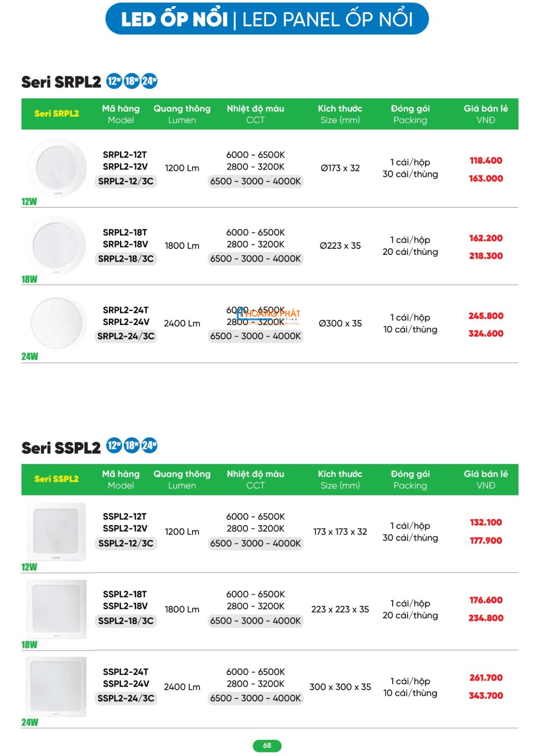The width and height of the screenshot is (534, 756).
Task: Select the square SSPL2 18W panel image
Action: [x=57, y=609]
